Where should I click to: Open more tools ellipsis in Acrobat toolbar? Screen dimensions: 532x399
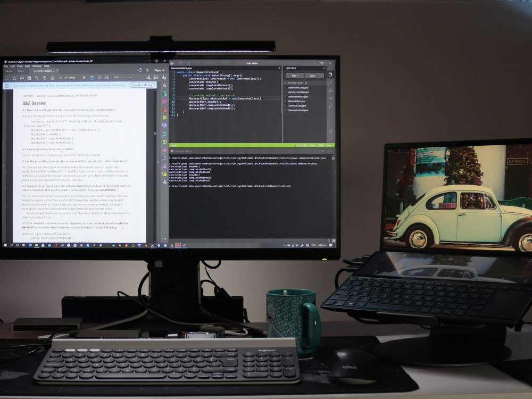click(x=130, y=78)
